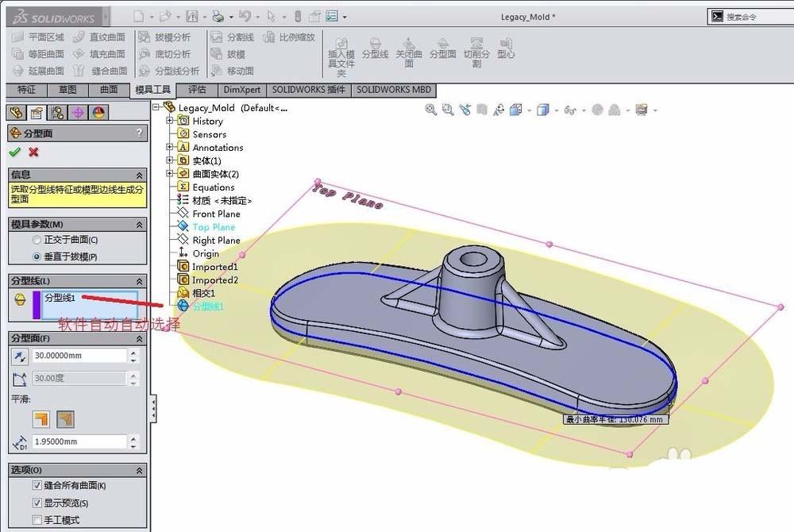Select the 缝合曲面 (Knit Surface) tool
Screen dimensions: 794x532
click(110, 70)
